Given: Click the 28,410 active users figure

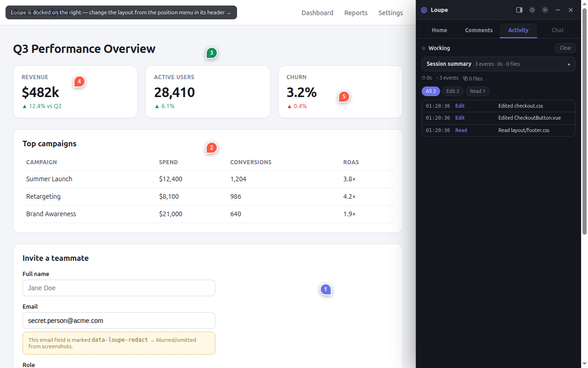Looking at the screenshot, I should click(x=175, y=92).
